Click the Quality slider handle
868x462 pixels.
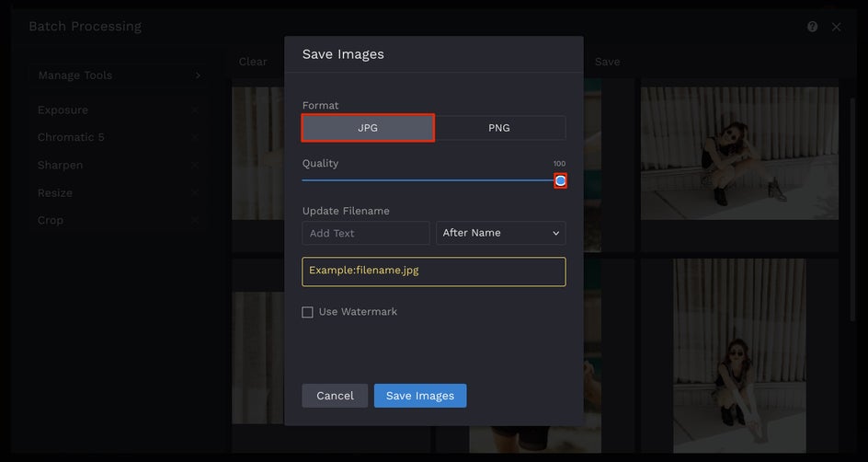560,180
